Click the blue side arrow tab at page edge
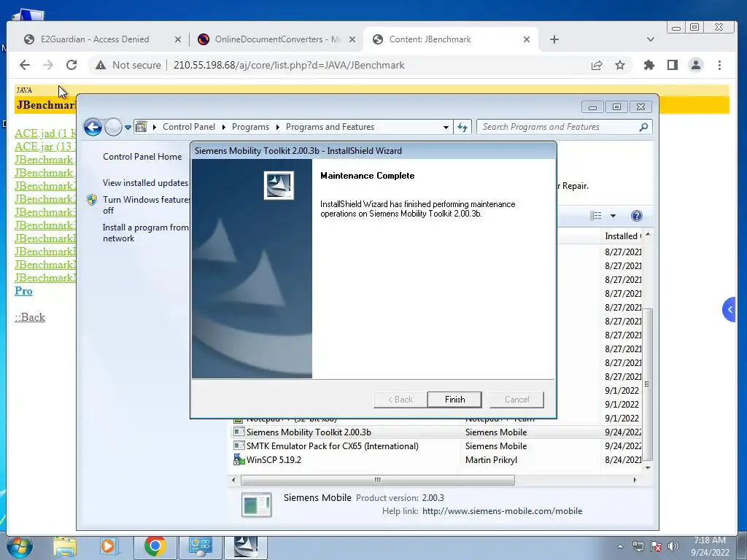Screen dimensions: 747x560 pos(729,309)
